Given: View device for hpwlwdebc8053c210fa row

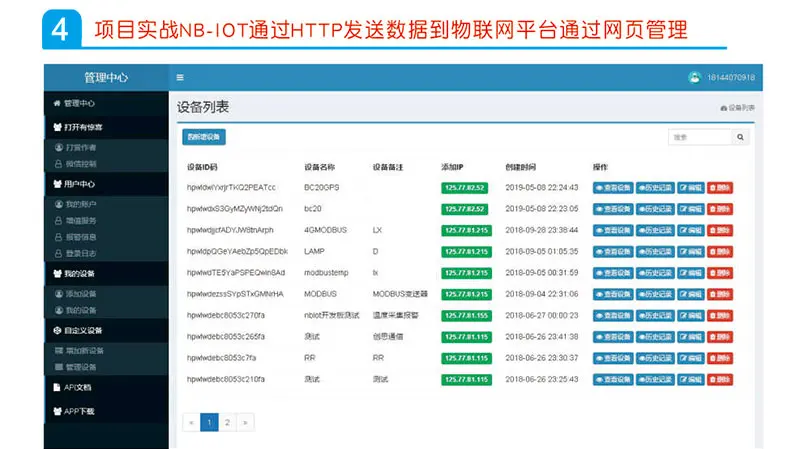Looking at the screenshot, I should (613, 380).
